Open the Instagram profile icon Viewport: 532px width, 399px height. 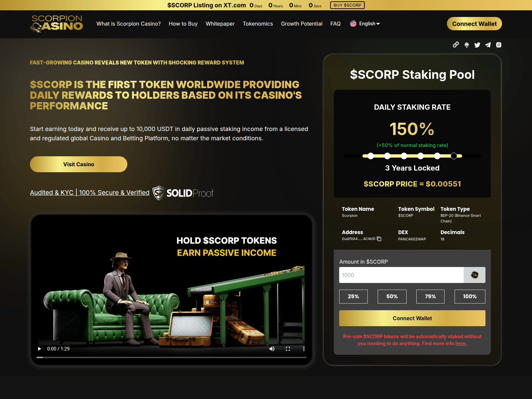498,45
